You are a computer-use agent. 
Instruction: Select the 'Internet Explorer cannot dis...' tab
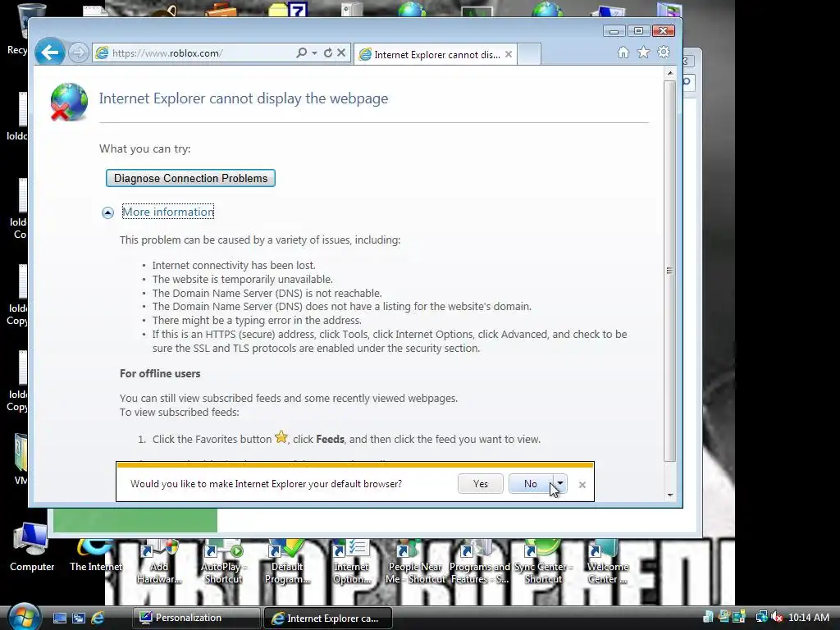(x=436, y=55)
